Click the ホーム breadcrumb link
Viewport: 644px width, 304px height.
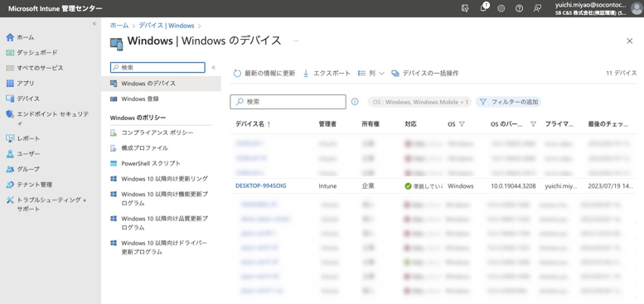pyautogui.click(x=119, y=26)
